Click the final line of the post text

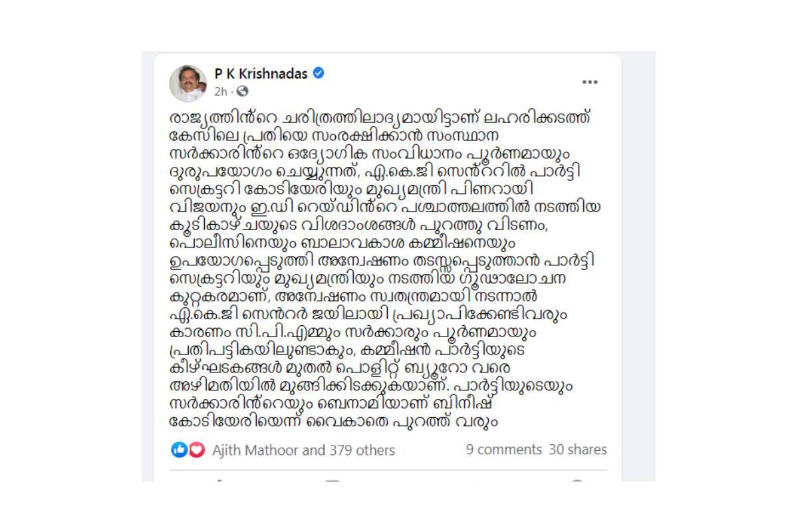point(332,420)
